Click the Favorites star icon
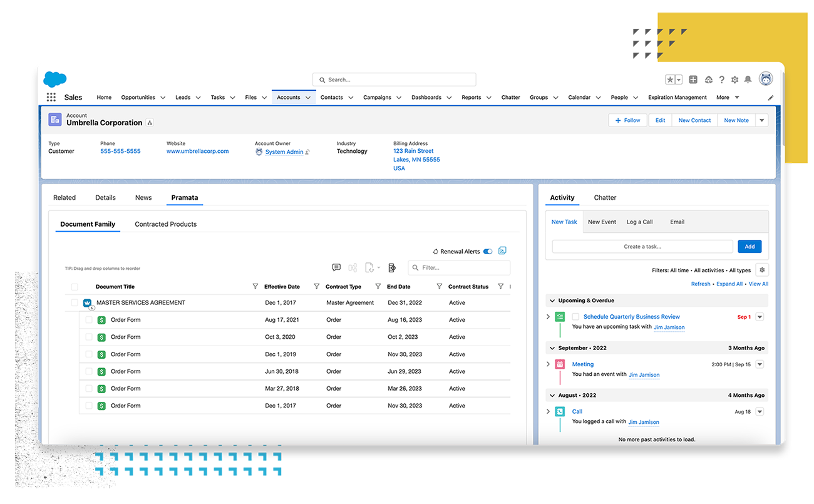The image size is (814, 504). point(670,80)
